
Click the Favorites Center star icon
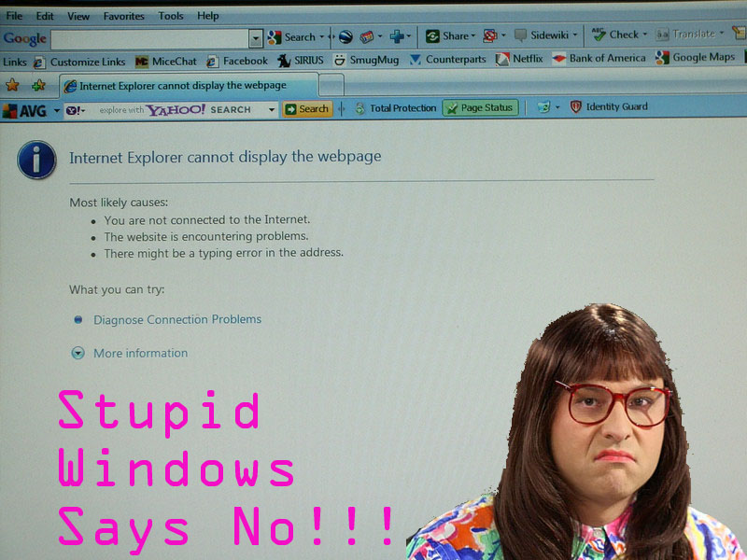12,85
